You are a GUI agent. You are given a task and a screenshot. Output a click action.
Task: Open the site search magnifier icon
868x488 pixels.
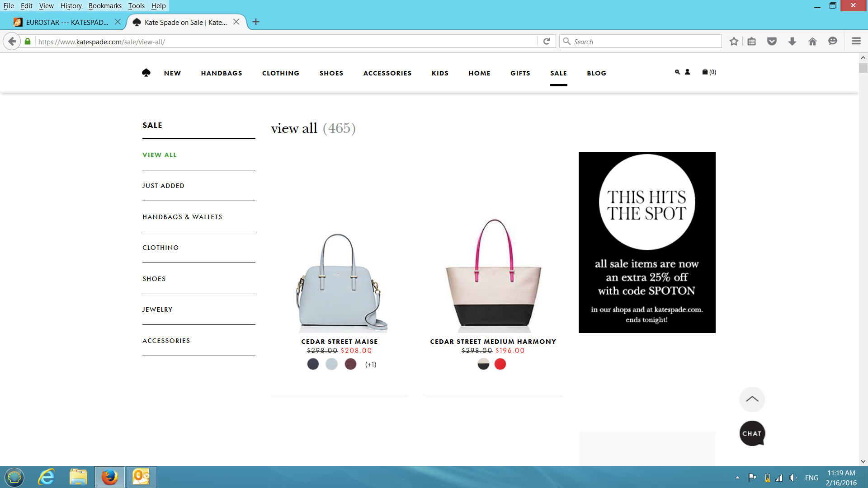click(x=677, y=72)
